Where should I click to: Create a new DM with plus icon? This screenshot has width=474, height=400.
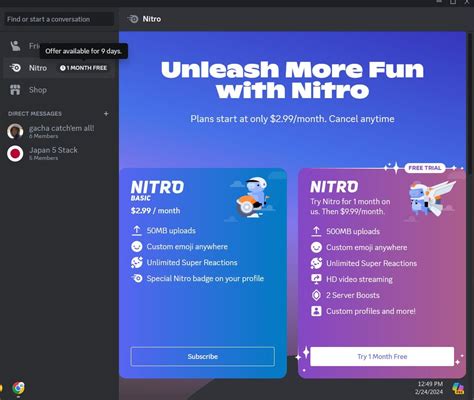(106, 114)
